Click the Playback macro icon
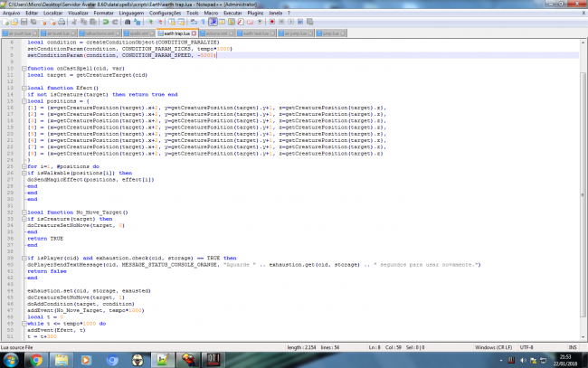The height and width of the screenshot is (368, 588). coord(290,22)
